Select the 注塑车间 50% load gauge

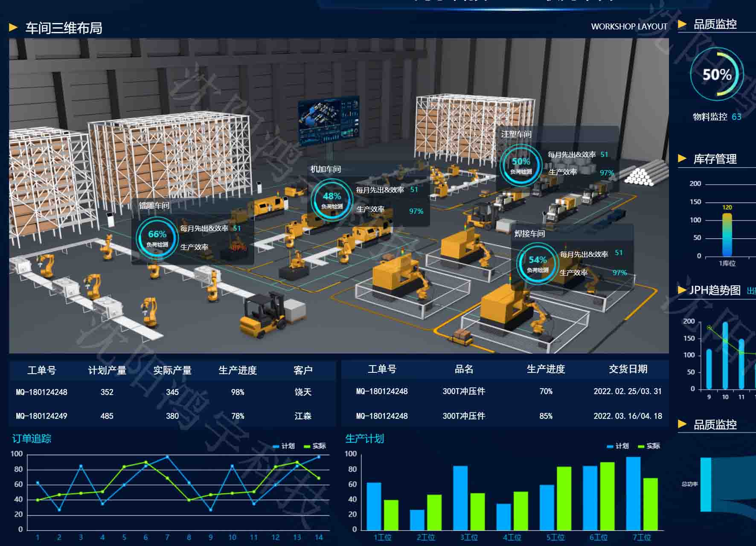pos(520,165)
